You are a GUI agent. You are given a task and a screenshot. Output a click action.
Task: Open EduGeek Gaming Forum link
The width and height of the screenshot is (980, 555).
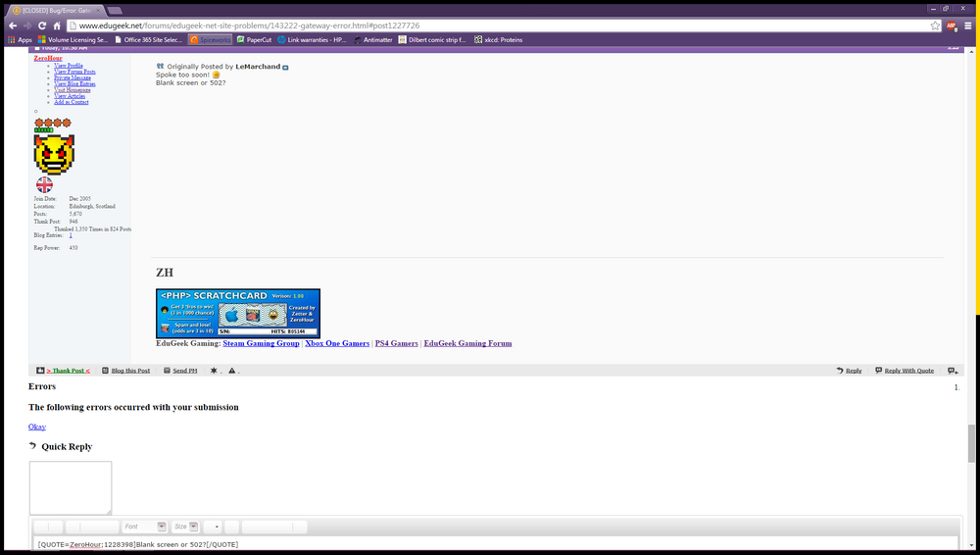click(467, 343)
